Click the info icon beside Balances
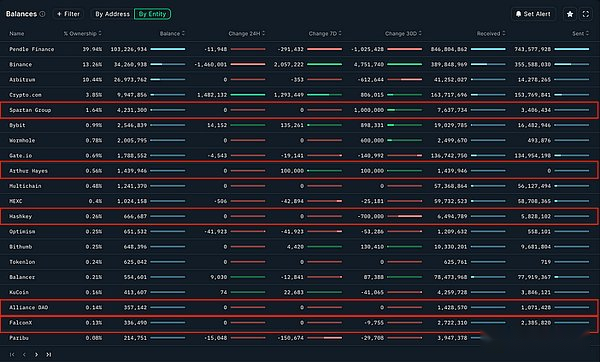This screenshot has width=600, height=362. click(42, 14)
